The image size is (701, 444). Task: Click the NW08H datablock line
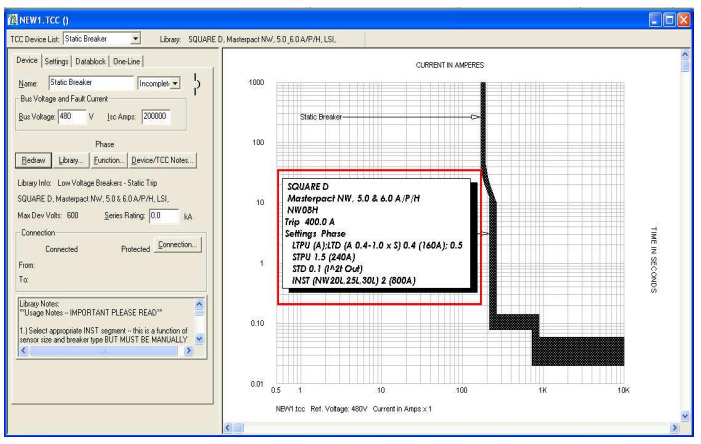302,210
